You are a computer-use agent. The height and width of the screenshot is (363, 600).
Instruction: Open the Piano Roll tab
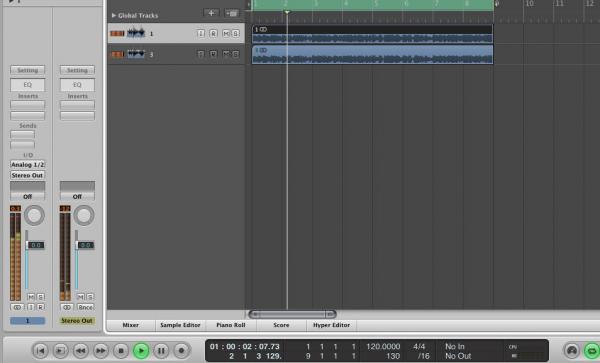point(231,325)
